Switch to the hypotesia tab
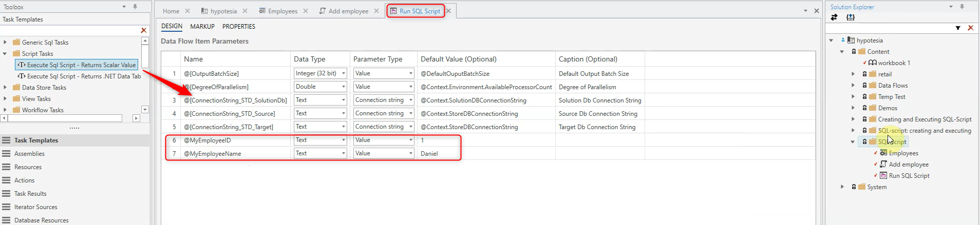980x225 pixels. tap(223, 11)
